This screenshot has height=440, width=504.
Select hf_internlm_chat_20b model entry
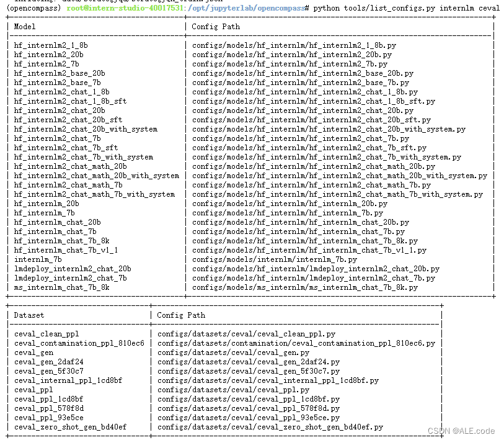[x=57, y=223]
